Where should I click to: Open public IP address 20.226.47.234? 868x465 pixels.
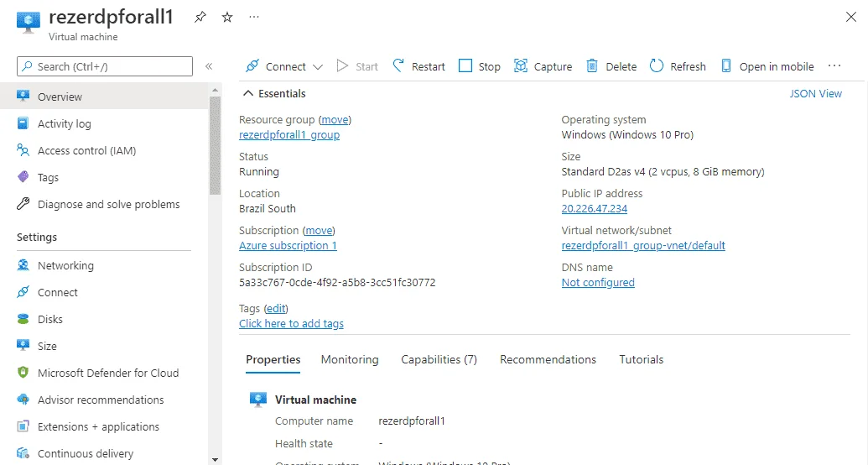click(594, 209)
